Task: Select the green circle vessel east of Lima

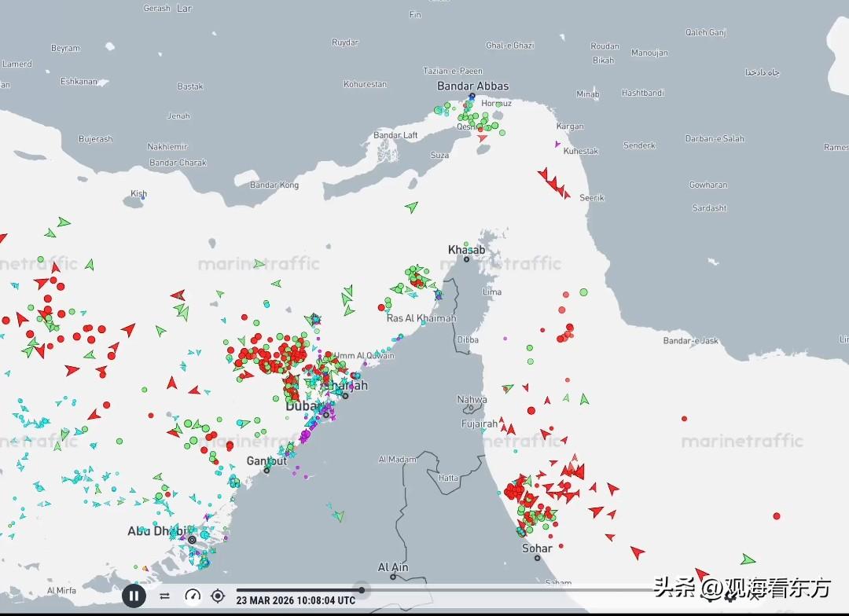Action: (583, 291)
